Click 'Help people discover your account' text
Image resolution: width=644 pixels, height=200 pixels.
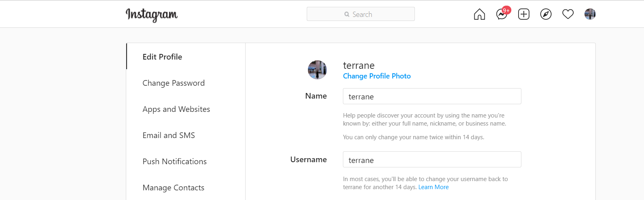tap(425, 120)
